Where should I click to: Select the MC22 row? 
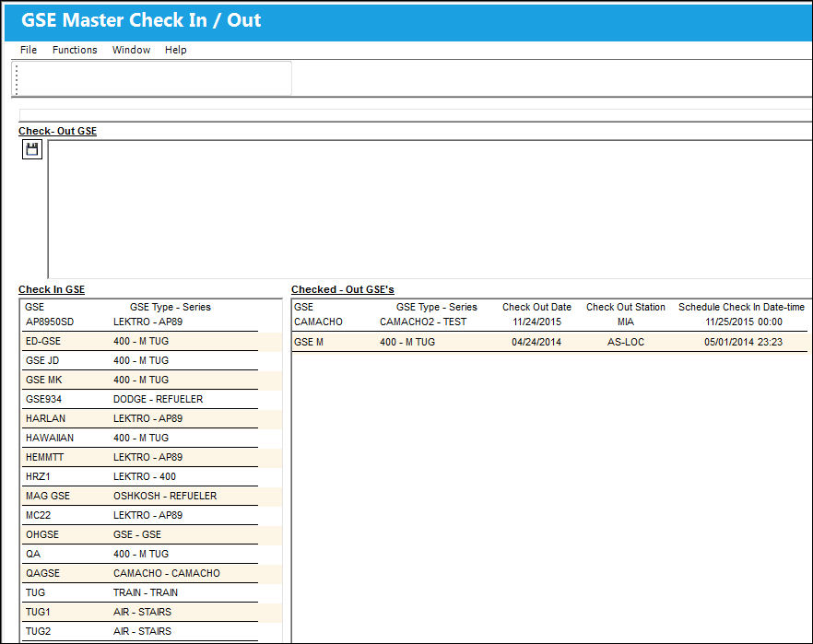click(x=140, y=516)
